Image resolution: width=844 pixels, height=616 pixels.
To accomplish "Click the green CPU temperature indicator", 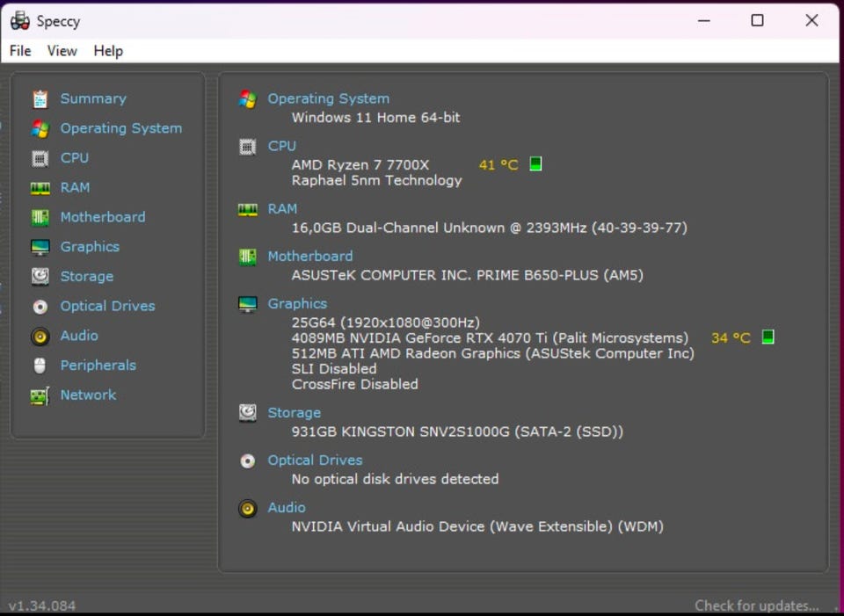I will point(535,163).
